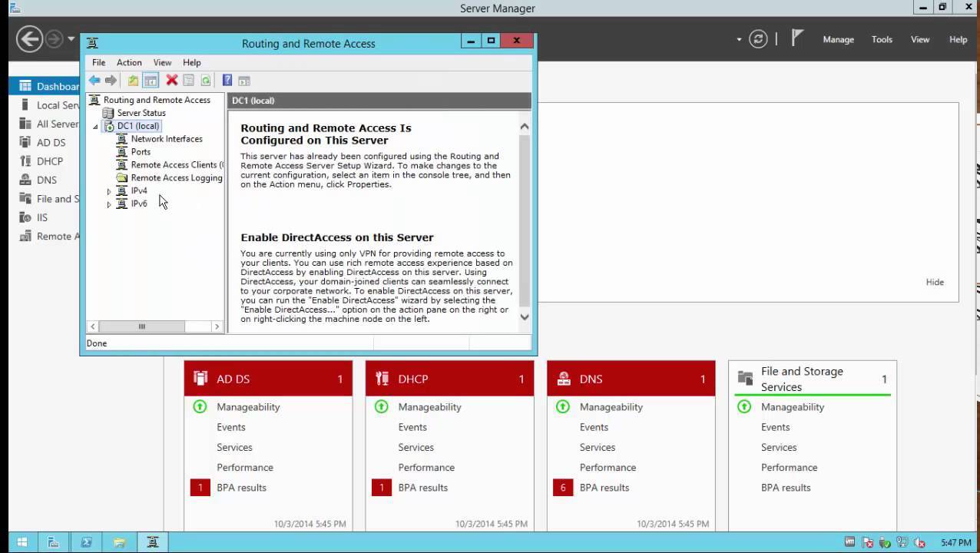Toggle Show/Hide Action Pane toolbar icon

(244, 81)
